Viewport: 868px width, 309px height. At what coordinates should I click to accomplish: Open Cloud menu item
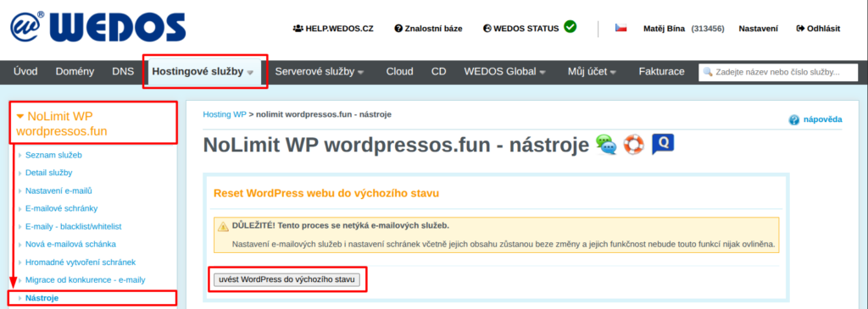click(x=400, y=71)
